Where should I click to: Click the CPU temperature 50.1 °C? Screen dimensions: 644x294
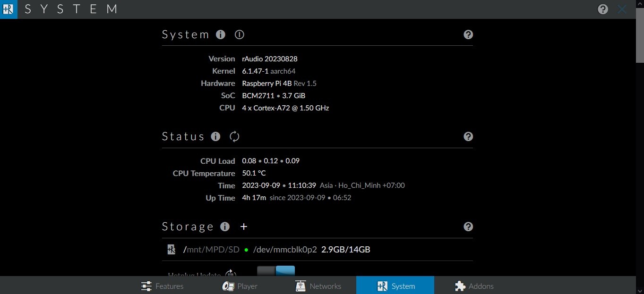coord(254,173)
